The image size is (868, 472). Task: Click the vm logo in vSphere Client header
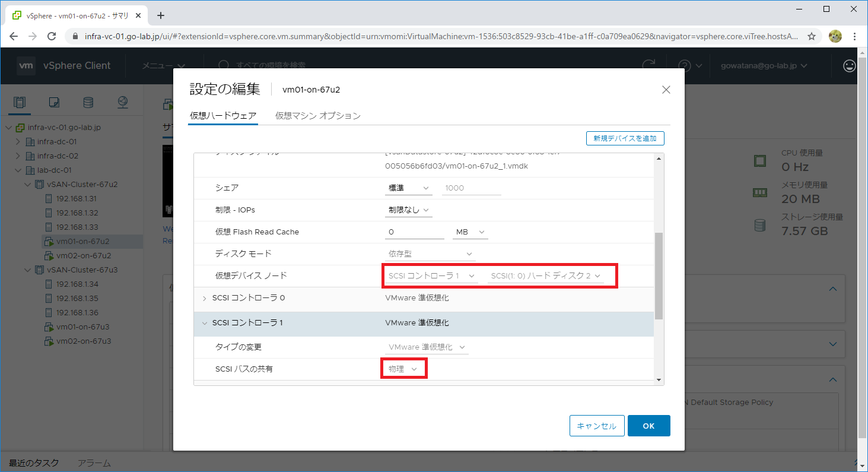pyautogui.click(x=26, y=65)
